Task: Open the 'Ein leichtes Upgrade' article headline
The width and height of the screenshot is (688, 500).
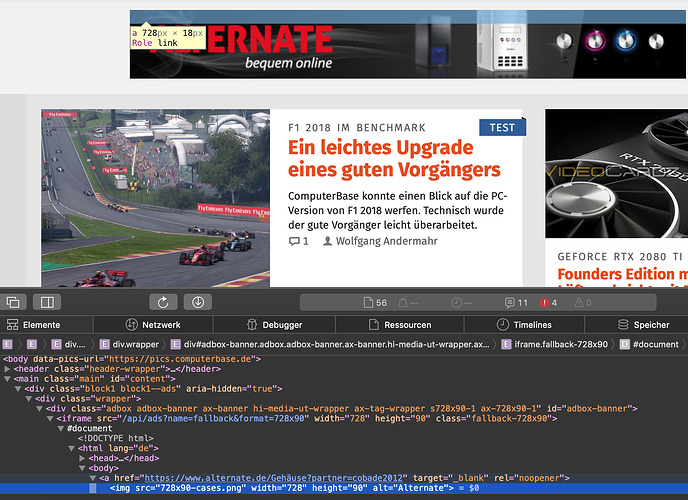Action: click(x=394, y=158)
